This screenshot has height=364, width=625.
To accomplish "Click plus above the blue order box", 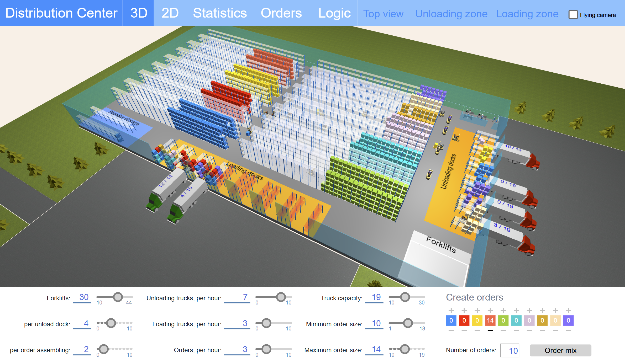I will coord(451,311).
